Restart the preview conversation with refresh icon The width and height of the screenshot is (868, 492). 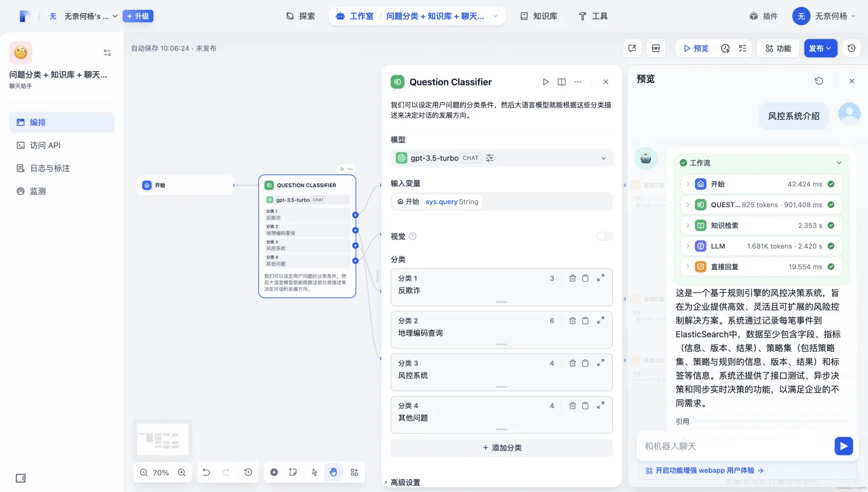(818, 81)
